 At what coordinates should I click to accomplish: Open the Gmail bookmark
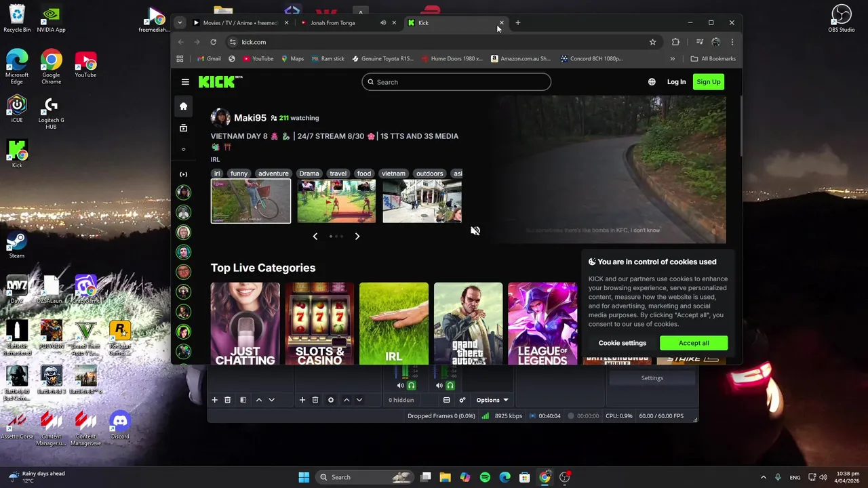point(209,59)
